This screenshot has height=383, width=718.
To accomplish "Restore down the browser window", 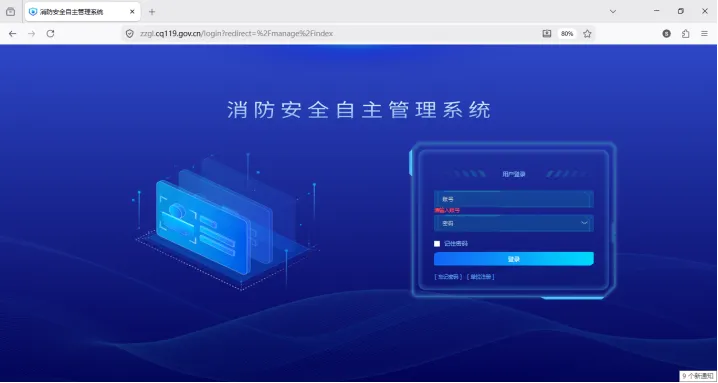I will tap(681, 11).
